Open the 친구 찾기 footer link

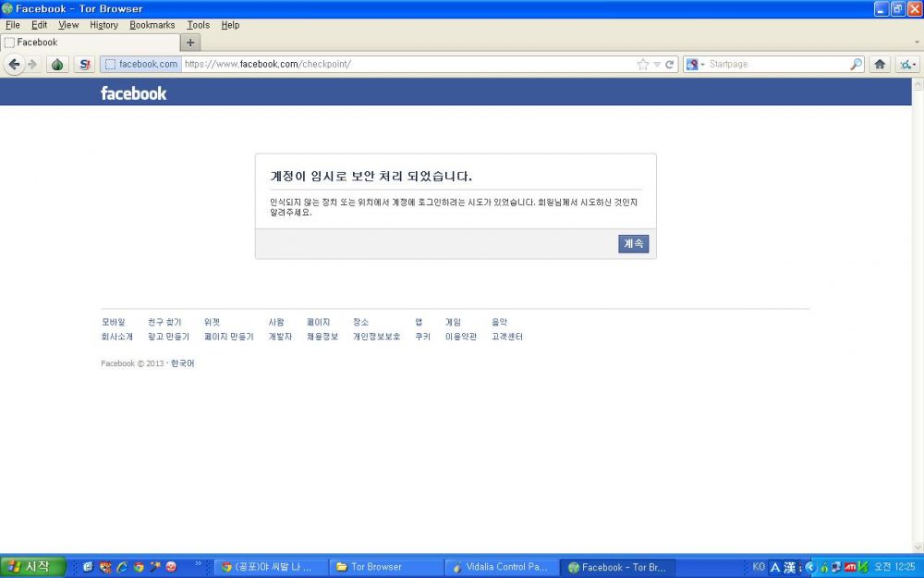pyautogui.click(x=164, y=322)
